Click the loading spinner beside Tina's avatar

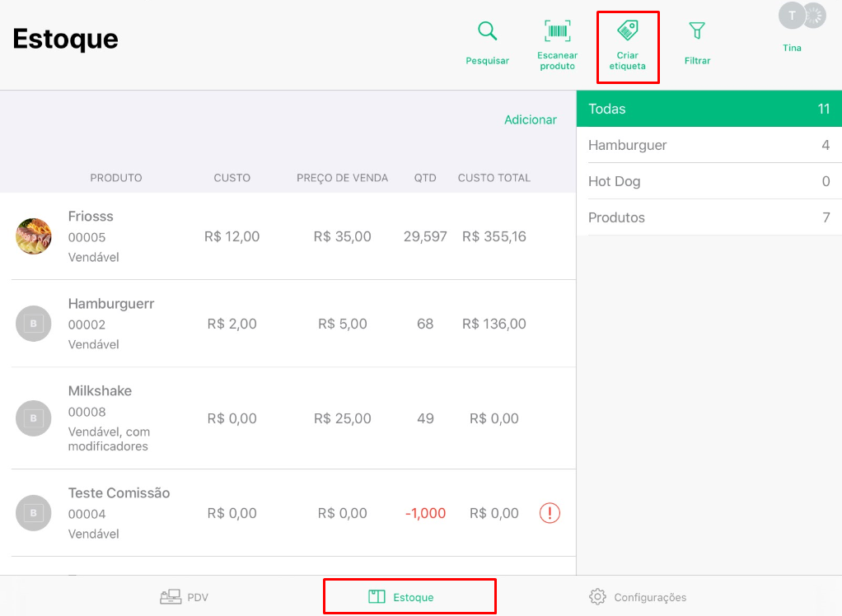(x=814, y=16)
